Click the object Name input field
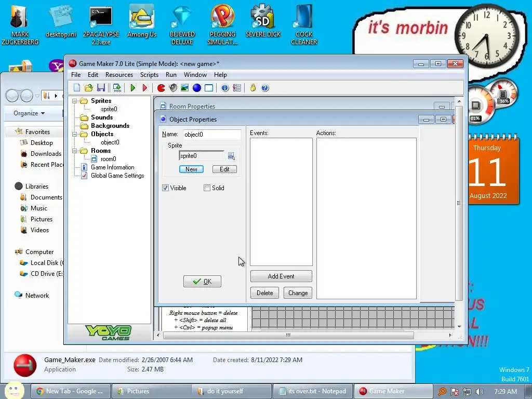 212,135
